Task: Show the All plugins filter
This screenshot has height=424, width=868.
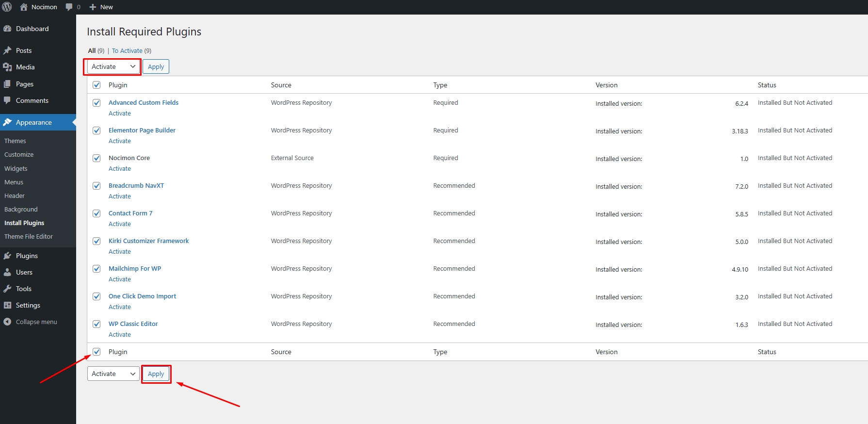Action: 92,50
